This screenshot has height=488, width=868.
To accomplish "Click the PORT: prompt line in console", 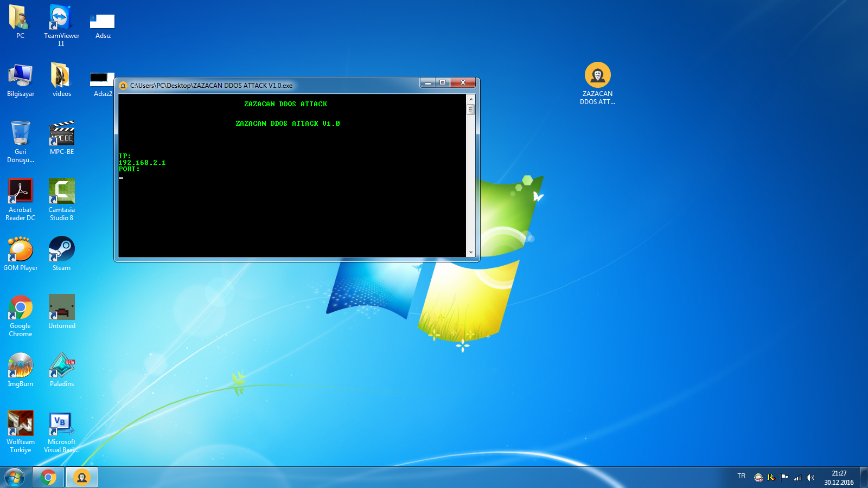I will [x=129, y=169].
